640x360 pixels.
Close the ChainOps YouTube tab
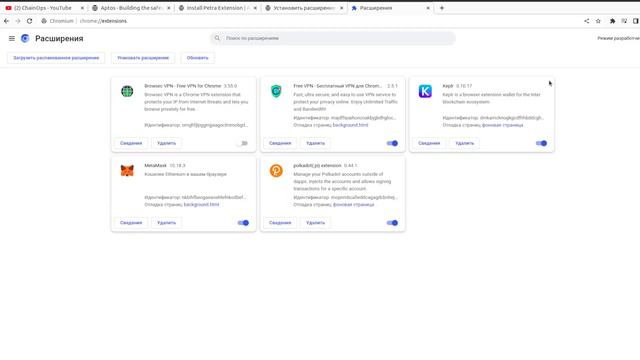(82, 8)
